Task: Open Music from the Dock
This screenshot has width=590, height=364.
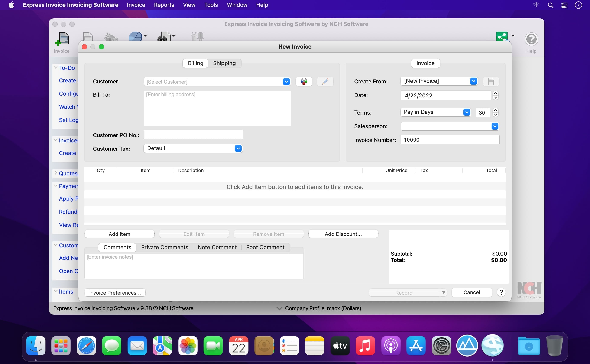Action: coord(365,346)
